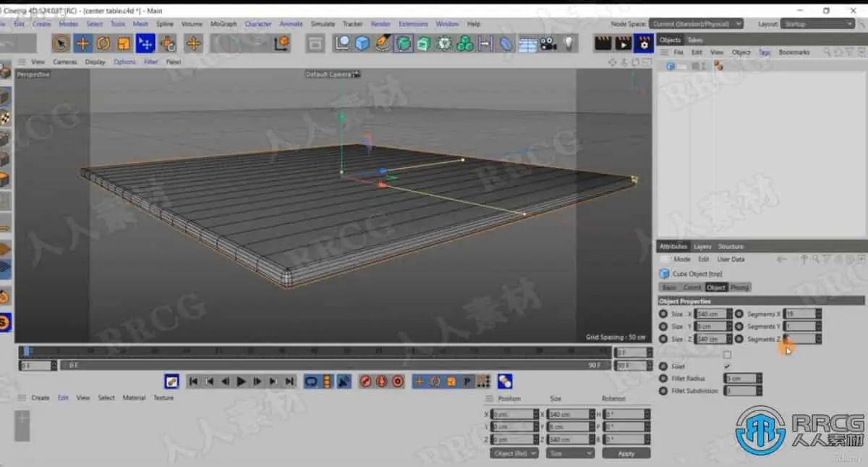This screenshot has height=467, width=868.
Task: Render the active view clapperboard icon
Action: coord(603,43)
